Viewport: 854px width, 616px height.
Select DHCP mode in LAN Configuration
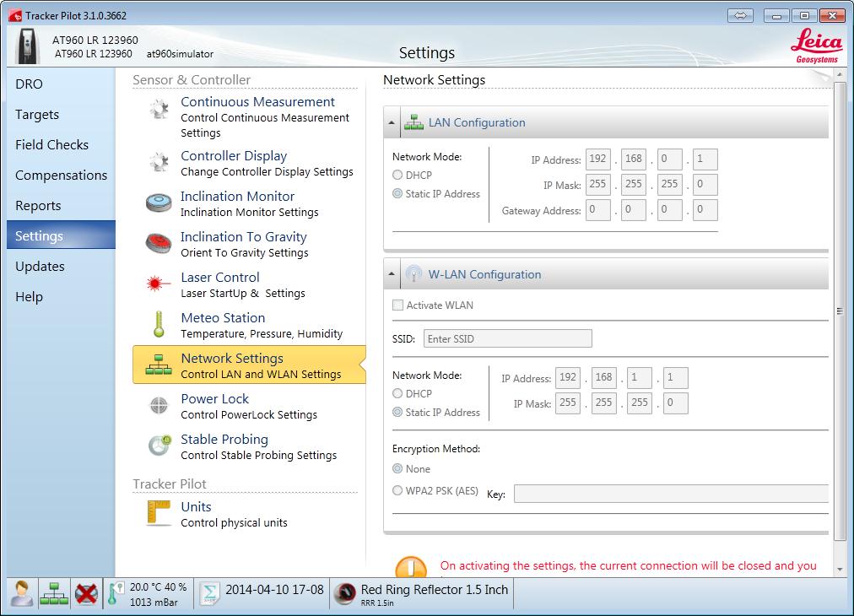[397, 175]
